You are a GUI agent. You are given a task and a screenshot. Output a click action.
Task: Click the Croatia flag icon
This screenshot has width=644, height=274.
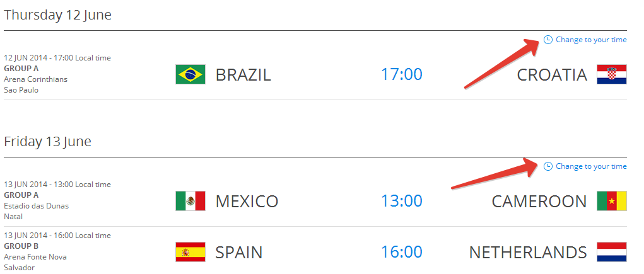tap(611, 75)
